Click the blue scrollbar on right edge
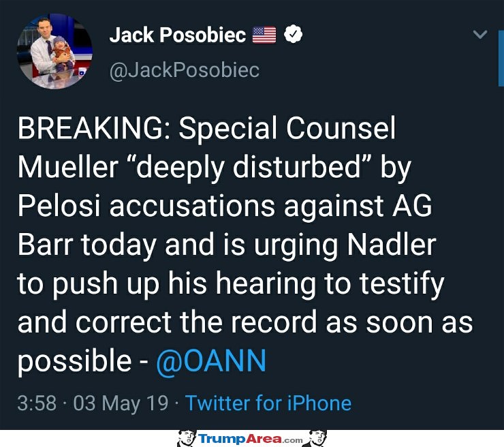Viewport: 504px width, 447px height. coord(501,59)
